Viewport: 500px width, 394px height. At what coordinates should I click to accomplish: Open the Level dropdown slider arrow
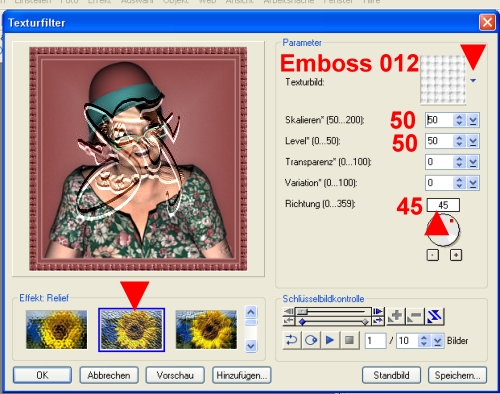coord(473,141)
